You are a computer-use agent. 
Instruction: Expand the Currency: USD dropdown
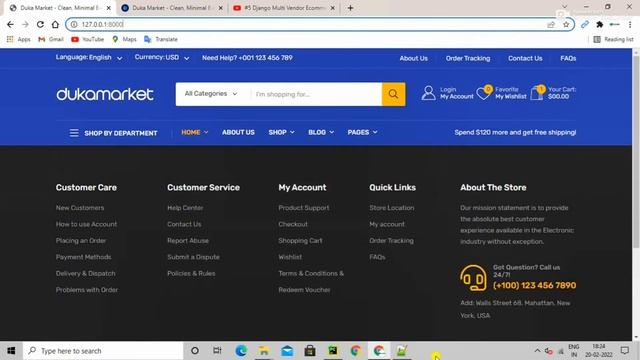(162, 58)
